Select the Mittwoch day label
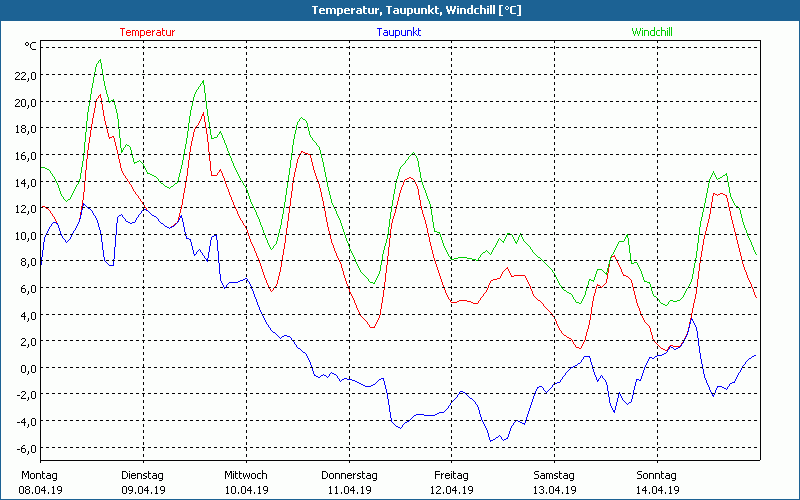The width and height of the screenshot is (800, 500). pyautogui.click(x=245, y=475)
